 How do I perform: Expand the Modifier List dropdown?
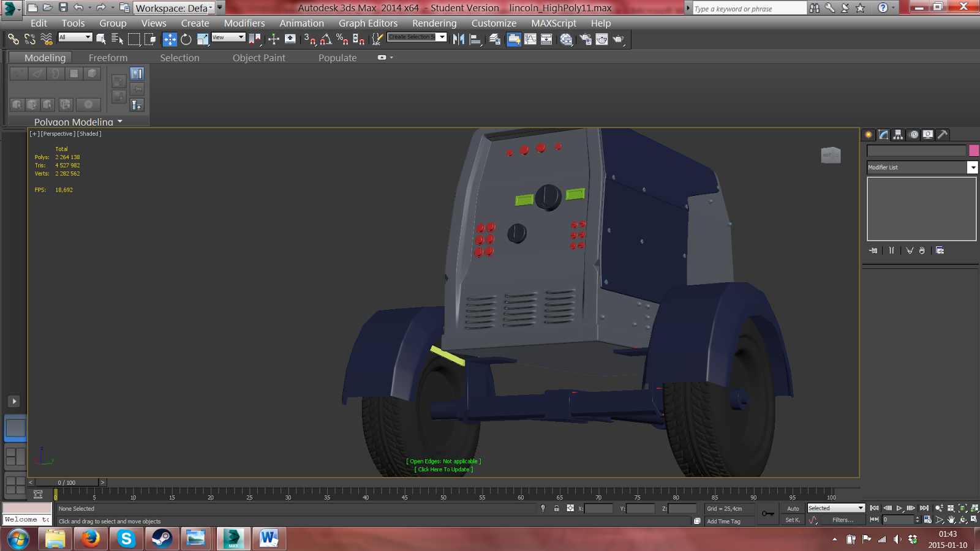coord(972,167)
